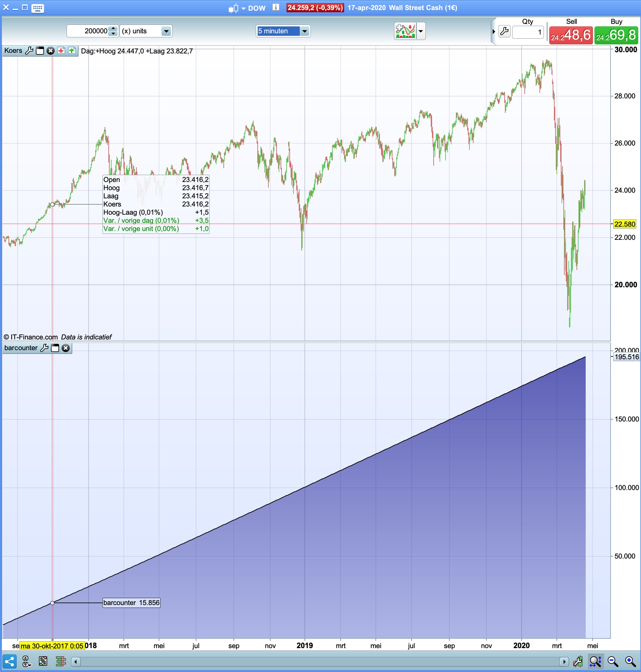Screen dimensions: 641x672
Task: Click the instrument info icon
Action: [276, 7]
